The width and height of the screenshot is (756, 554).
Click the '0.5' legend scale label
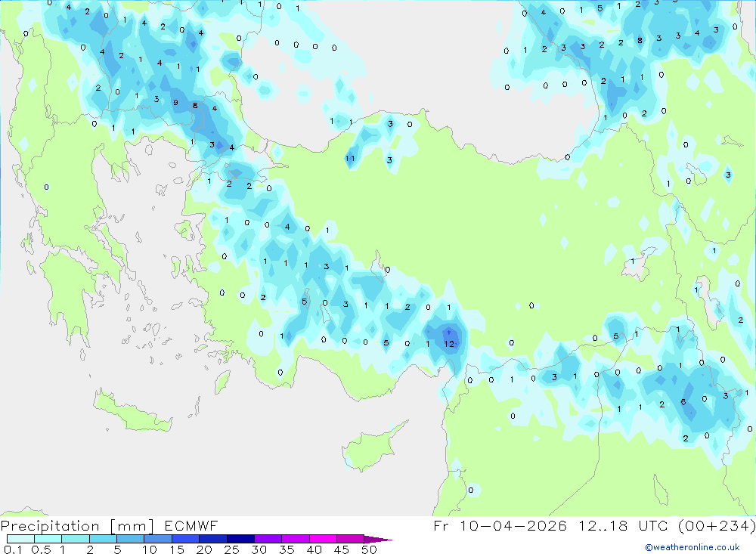(x=41, y=549)
